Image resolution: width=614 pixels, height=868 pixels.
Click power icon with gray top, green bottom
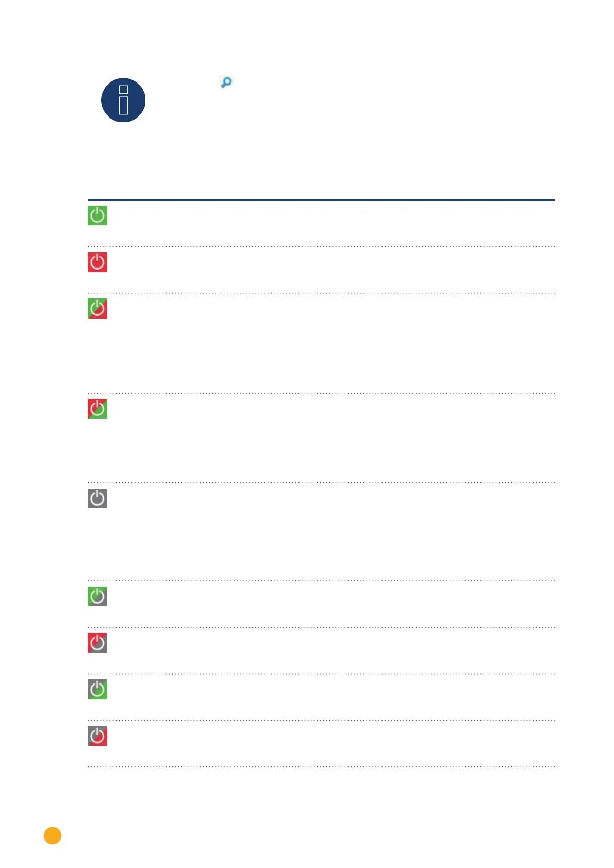(x=97, y=689)
